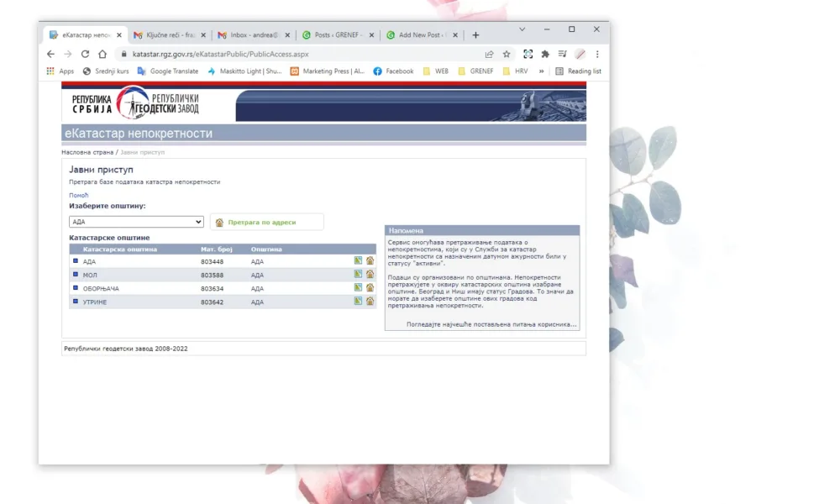Click the blue square beside АДА
Image resolution: width=840 pixels, height=504 pixels.
tap(76, 261)
